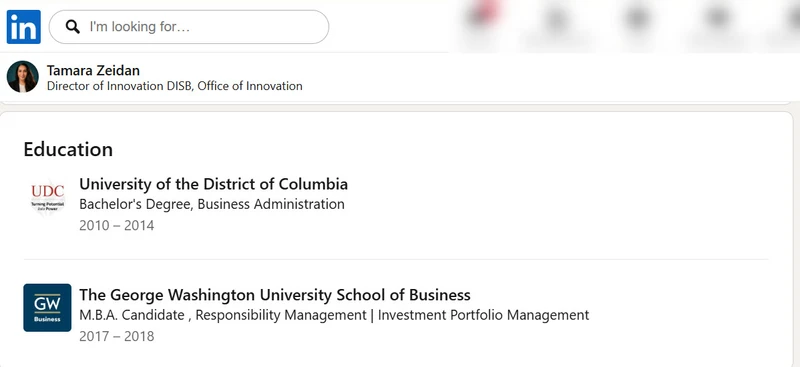The image size is (800, 367).
Task: Click the 2010 – 2014 date range
Action: coord(116,225)
